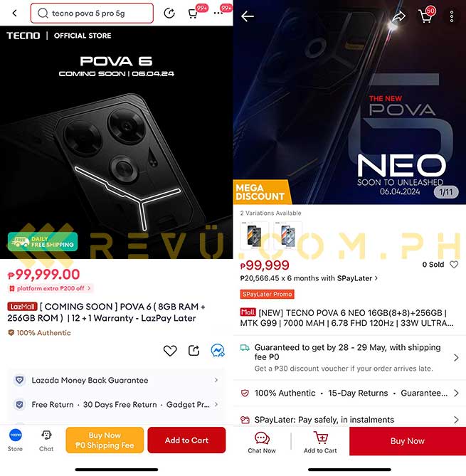Like the POVA 6 Neo listing heart
The width and height of the screenshot is (466, 476).
tap(454, 265)
